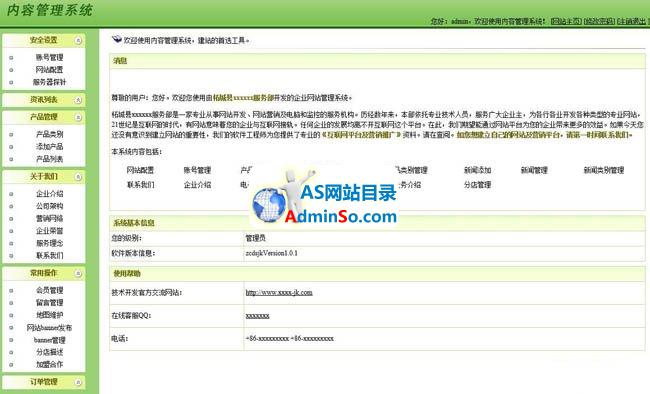Viewport: 650px width, 394px height.
Task: Open 地图维护 in the sidebar
Action: (49, 315)
